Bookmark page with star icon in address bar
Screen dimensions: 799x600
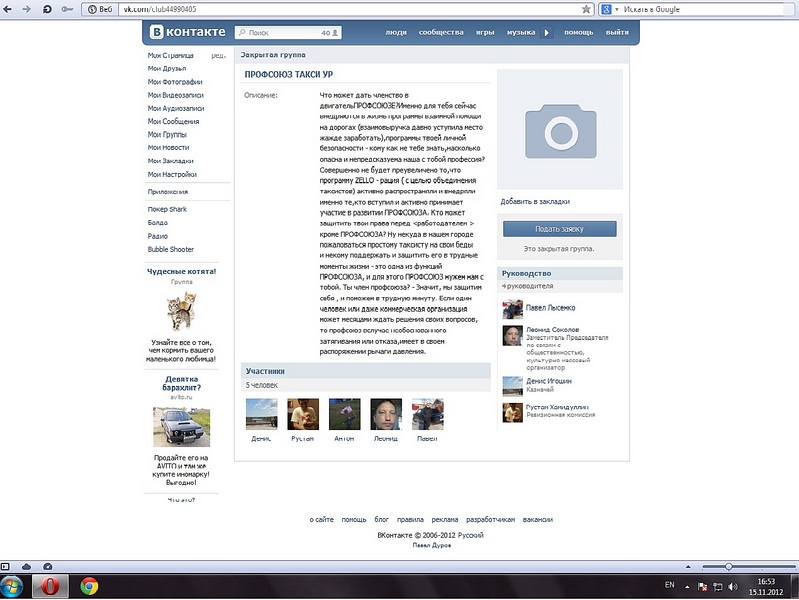pos(587,9)
